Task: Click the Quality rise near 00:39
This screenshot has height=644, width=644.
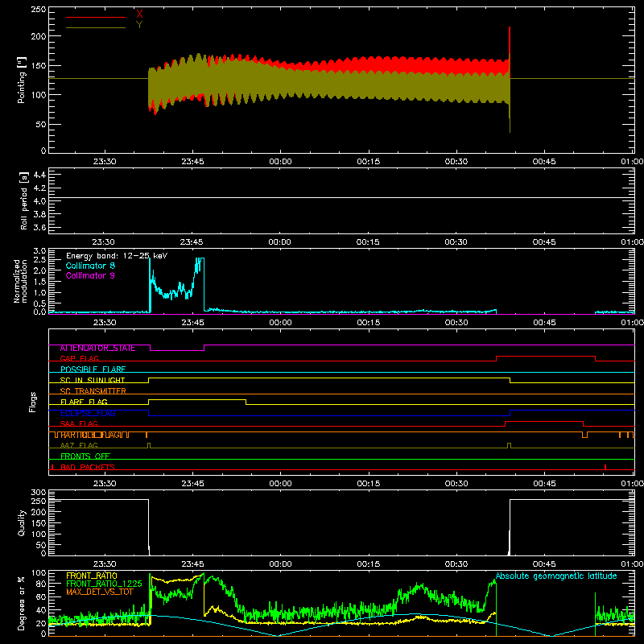Action: click(510, 526)
